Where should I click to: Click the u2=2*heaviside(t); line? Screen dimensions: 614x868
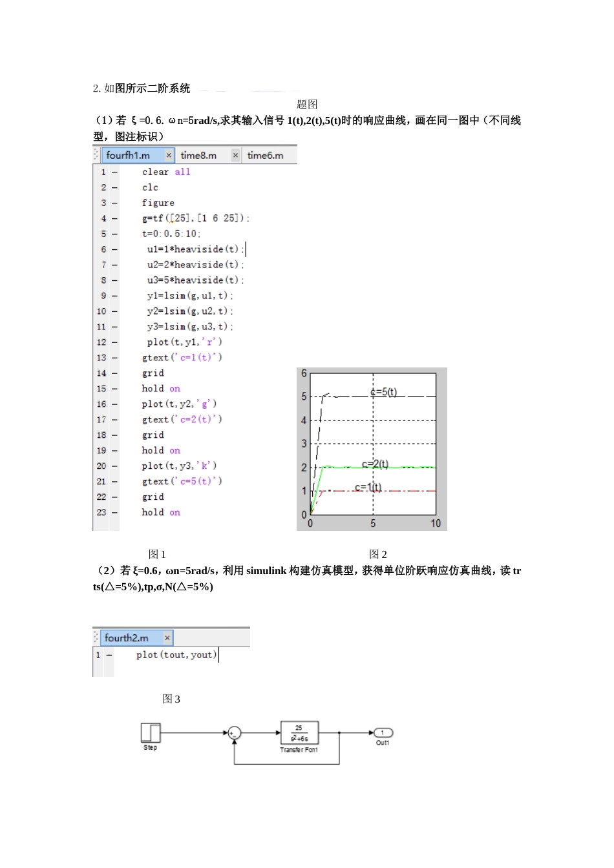point(196,265)
